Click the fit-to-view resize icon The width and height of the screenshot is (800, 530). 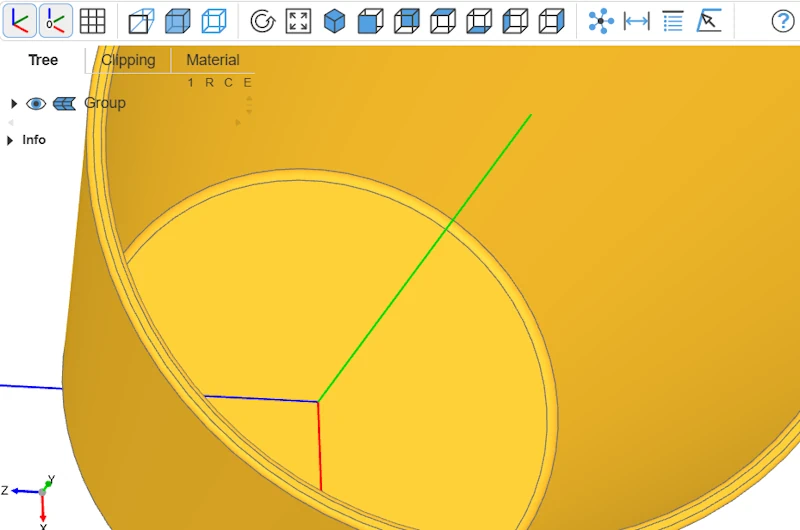[x=298, y=20]
